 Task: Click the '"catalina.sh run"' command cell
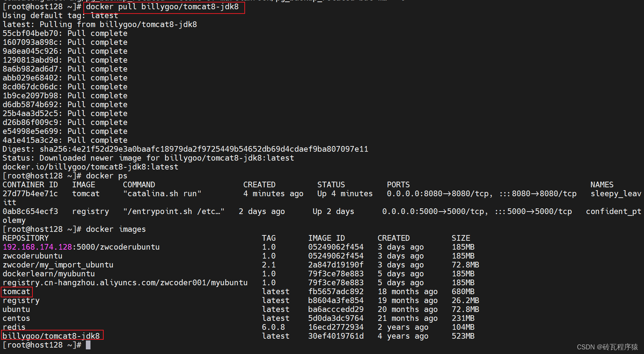click(162, 194)
